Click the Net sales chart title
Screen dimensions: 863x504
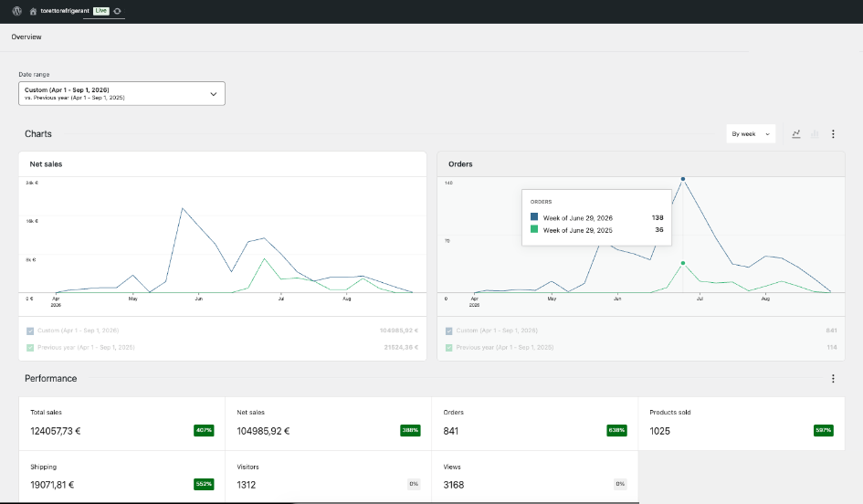[46, 164]
